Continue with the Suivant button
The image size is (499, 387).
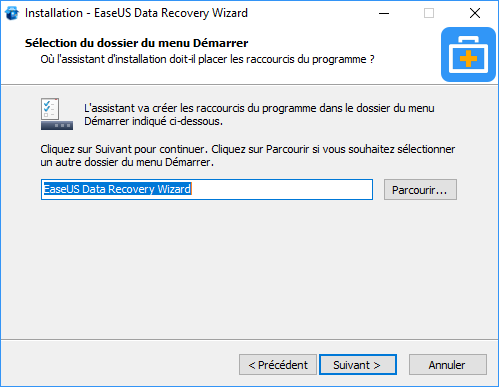point(358,365)
